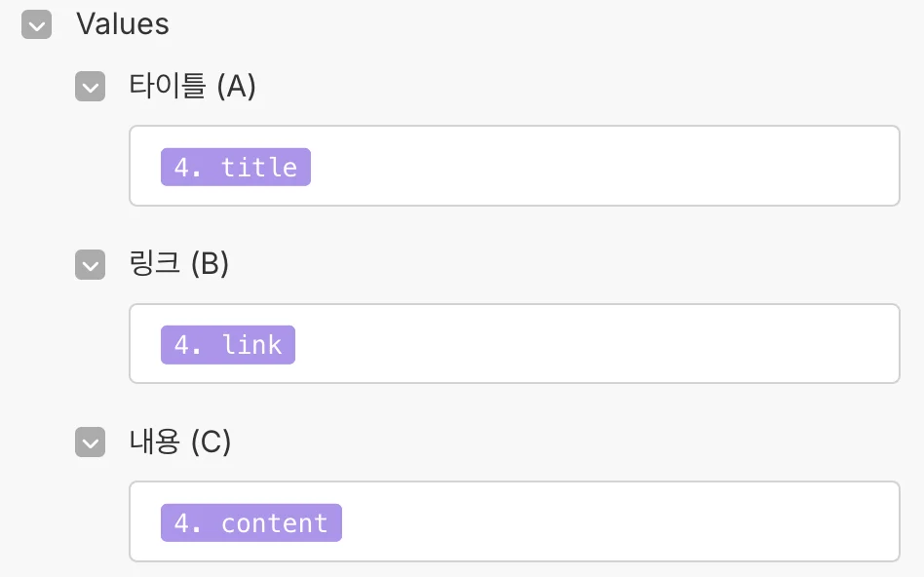Select the '4. content' variable pill
Image resolution: width=924 pixels, height=577 pixels.
250,522
